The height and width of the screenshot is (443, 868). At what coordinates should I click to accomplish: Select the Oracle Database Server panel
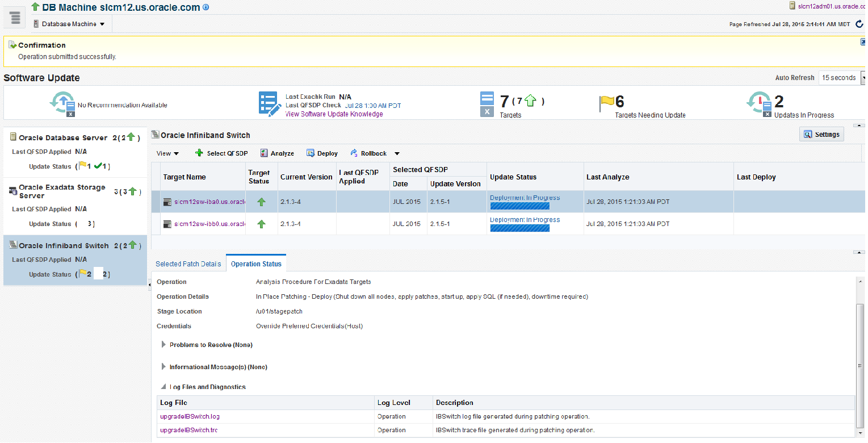pyautogui.click(x=63, y=138)
